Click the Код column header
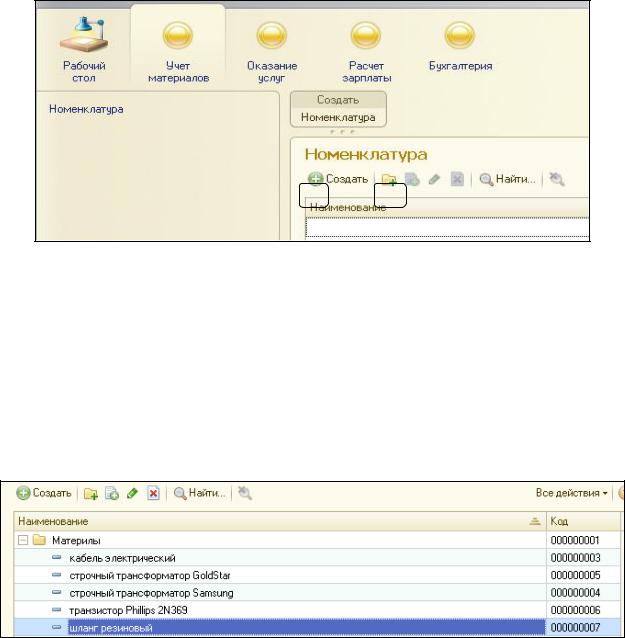Viewport: 625px width, 638px height. tap(583, 521)
